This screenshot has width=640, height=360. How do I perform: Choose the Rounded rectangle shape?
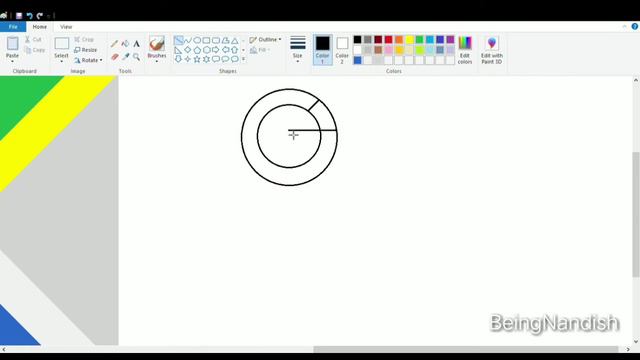point(216,40)
